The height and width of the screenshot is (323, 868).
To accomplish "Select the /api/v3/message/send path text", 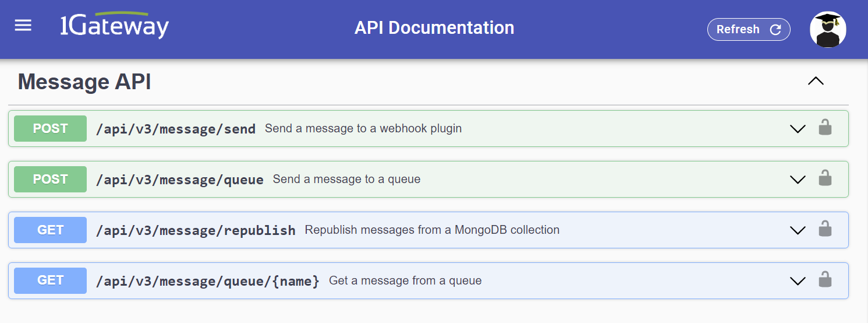I will pos(175,129).
